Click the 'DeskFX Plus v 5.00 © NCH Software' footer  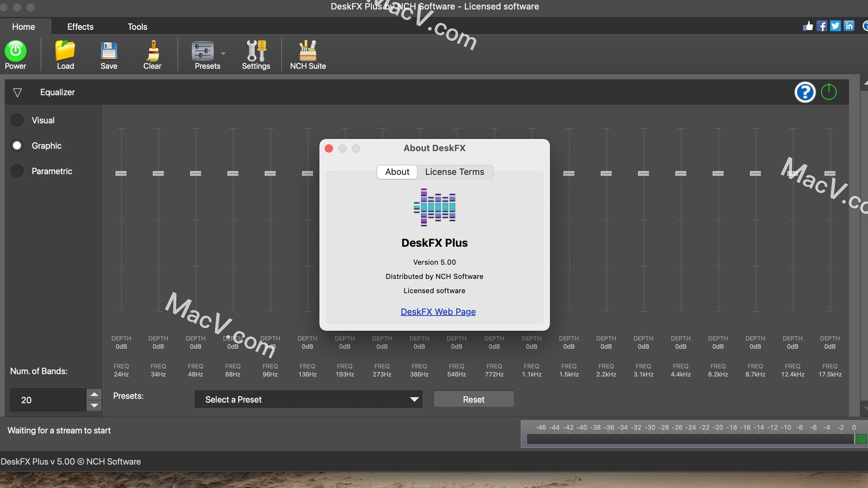tap(71, 461)
